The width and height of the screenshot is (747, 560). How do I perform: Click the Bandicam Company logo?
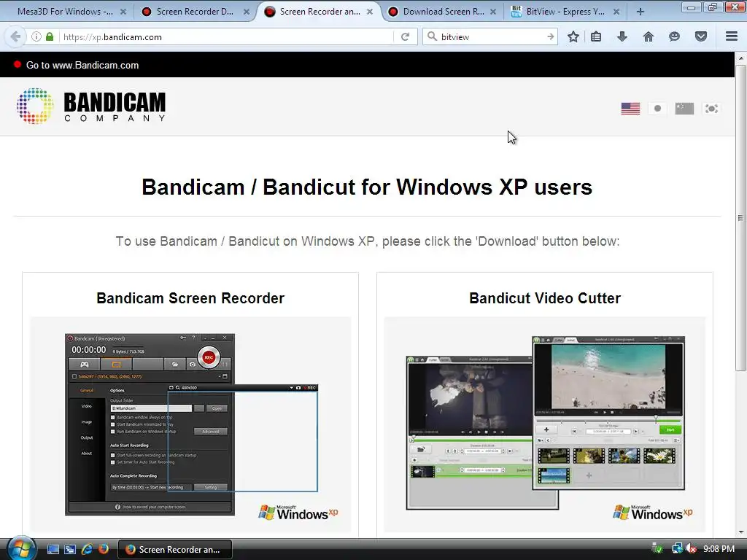tap(91, 106)
